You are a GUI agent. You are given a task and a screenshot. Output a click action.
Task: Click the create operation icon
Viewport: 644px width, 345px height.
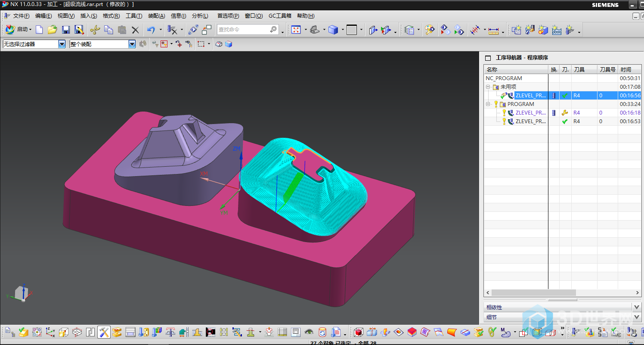[570, 30]
